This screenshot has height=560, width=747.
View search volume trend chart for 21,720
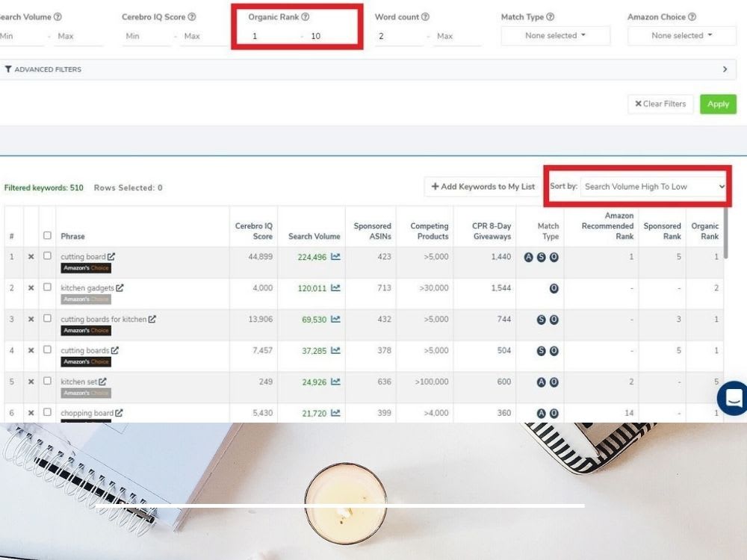(336, 413)
